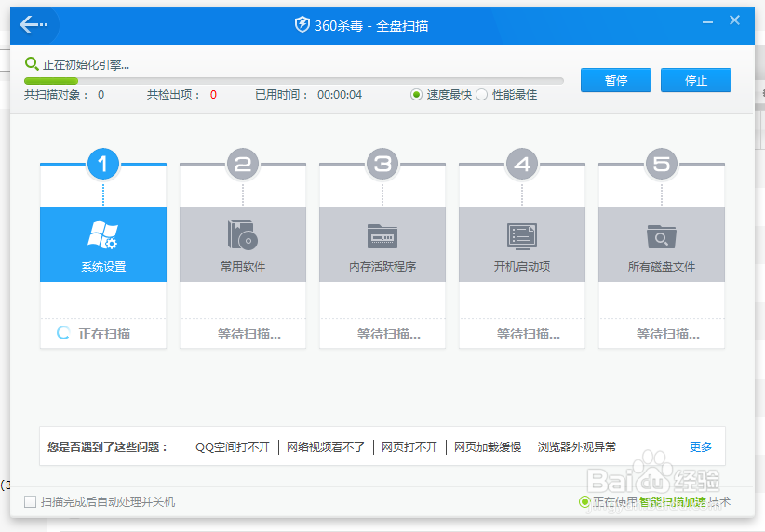
Task: Click the 360杀毒 - 全盘扫描 title text
Action: click(371, 25)
